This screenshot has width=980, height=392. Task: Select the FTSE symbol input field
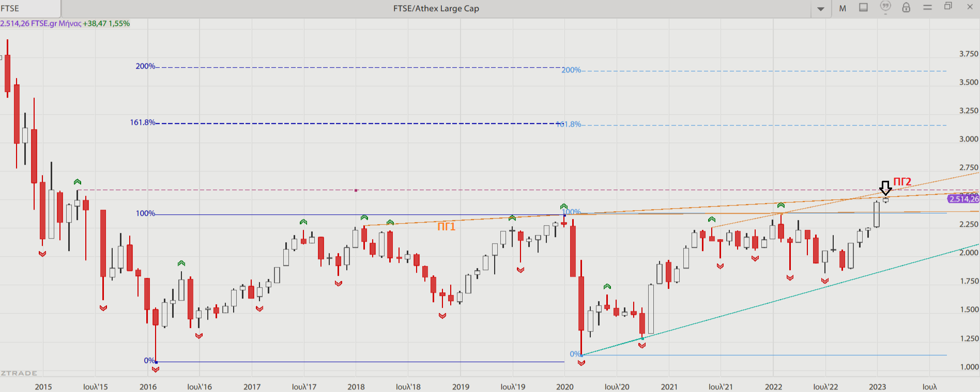tap(30, 8)
